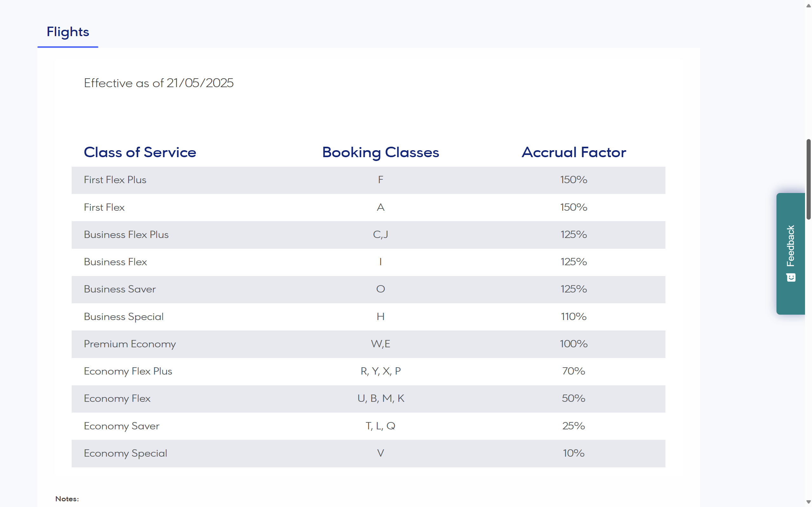
Task: Click the Economy Saver row label
Action: (x=121, y=426)
